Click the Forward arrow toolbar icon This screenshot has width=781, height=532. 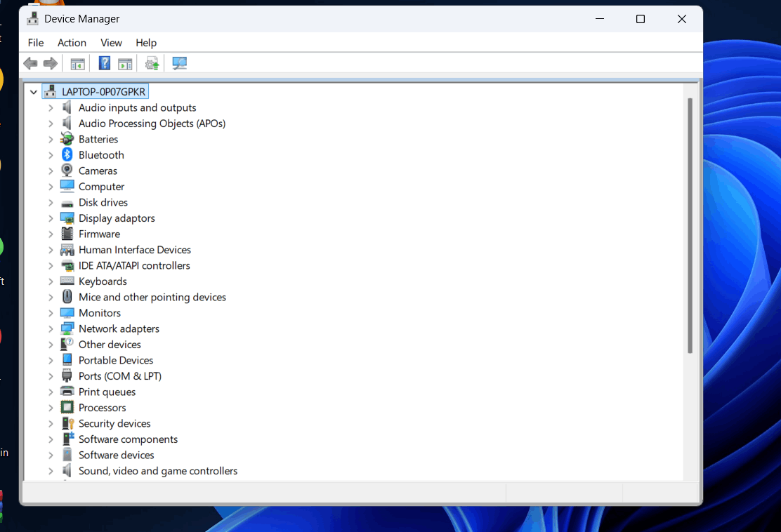click(51, 63)
